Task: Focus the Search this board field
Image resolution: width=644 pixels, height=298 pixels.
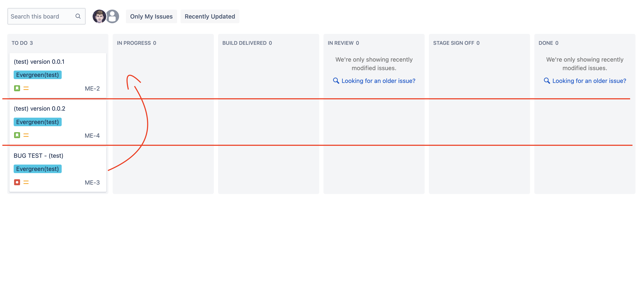Action: [x=47, y=16]
